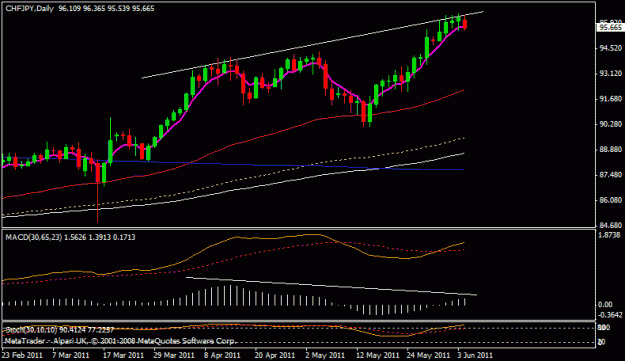This screenshot has height=361, width=625.
Task: Click the current price tag 95.665
Action: point(610,27)
